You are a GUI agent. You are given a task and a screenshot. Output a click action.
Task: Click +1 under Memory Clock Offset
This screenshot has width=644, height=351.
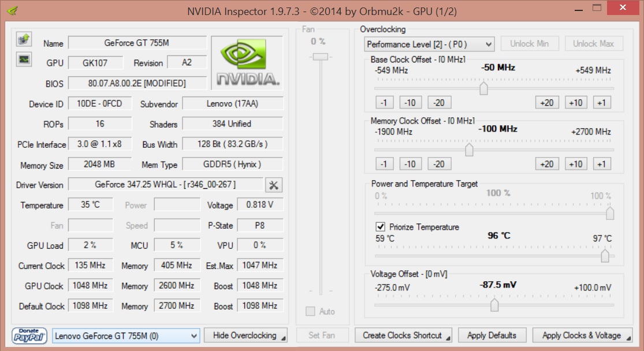pos(602,164)
